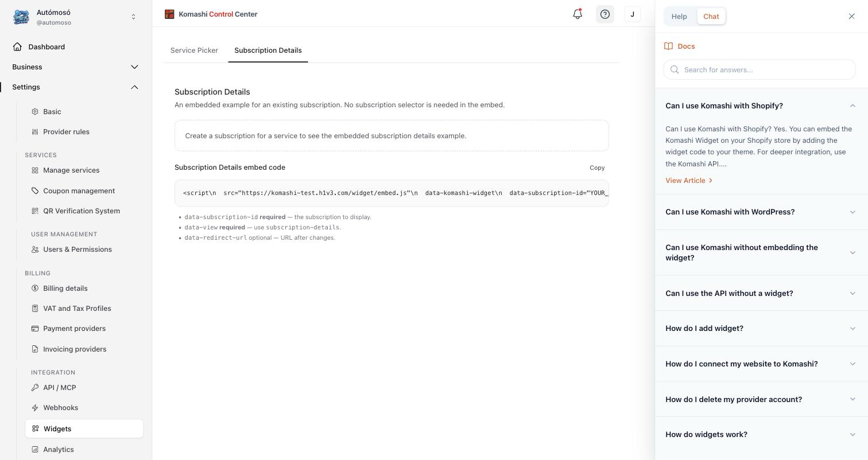Click the embed code snippet box
The image size is (868, 460).
click(392, 193)
